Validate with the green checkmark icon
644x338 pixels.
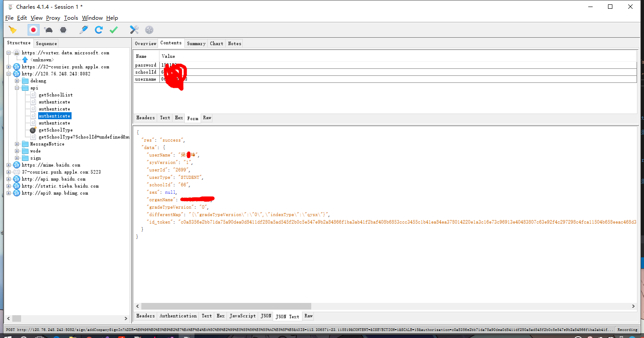(114, 30)
